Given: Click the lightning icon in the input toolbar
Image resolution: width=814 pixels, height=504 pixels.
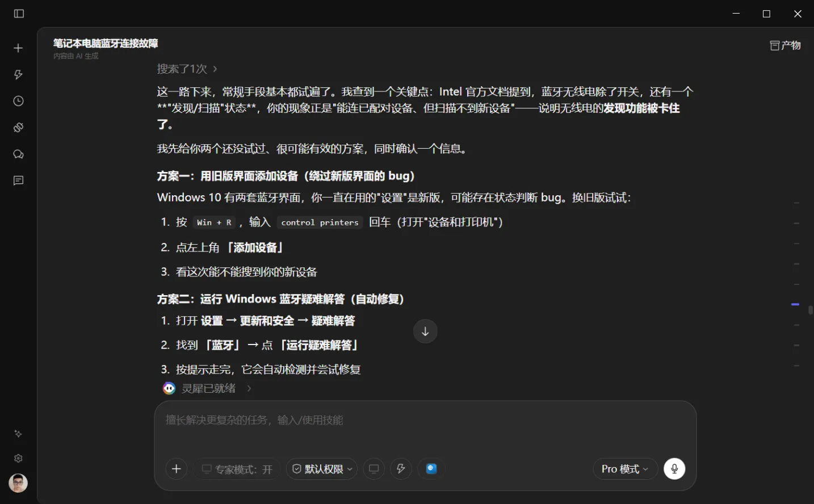Looking at the screenshot, I should click(x=401, y=469).
